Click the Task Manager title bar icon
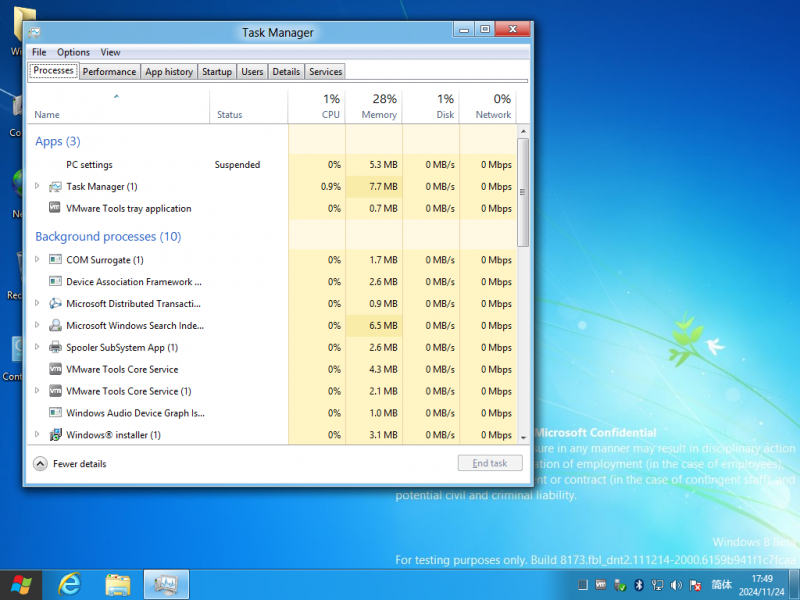This screenshot has width=800, height=600. [x=35, y=33]
